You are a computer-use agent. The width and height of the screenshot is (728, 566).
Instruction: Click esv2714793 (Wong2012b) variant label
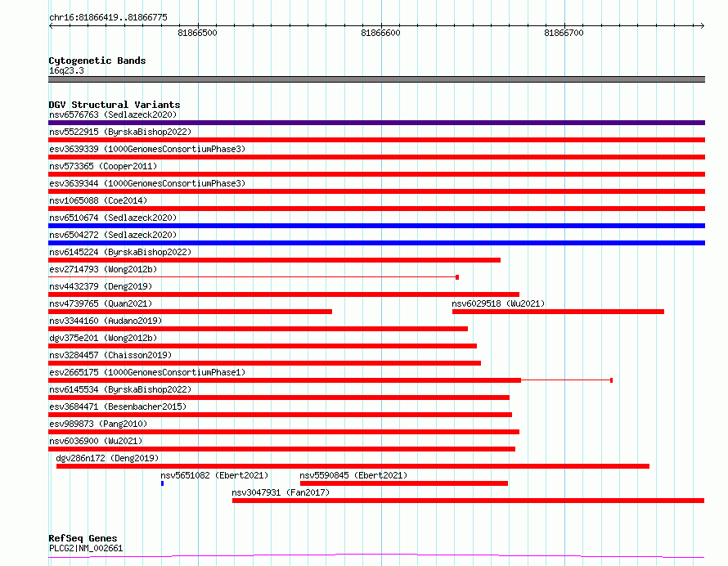[103, 269]
